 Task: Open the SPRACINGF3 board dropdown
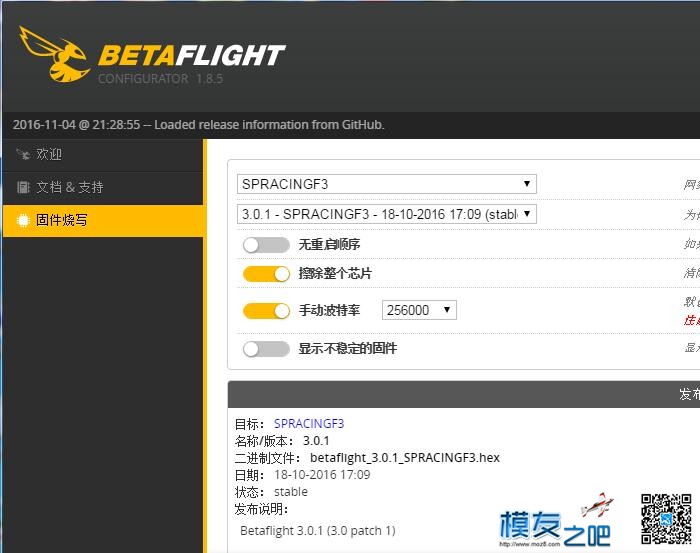387,184
